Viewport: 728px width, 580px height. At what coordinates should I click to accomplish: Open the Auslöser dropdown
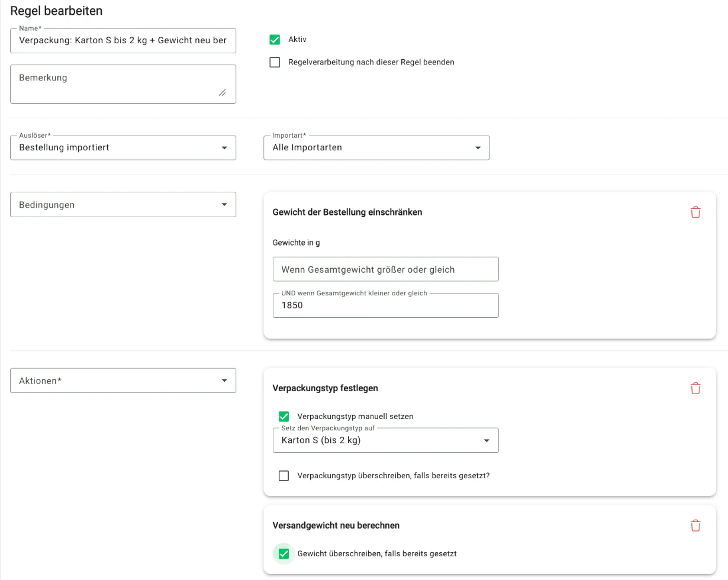point(123,148)
